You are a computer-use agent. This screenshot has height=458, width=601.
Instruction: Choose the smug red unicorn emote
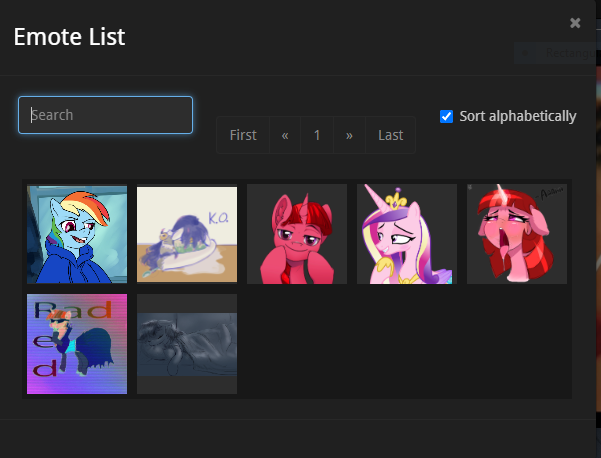pyautogui.click(x=297, y=234)
